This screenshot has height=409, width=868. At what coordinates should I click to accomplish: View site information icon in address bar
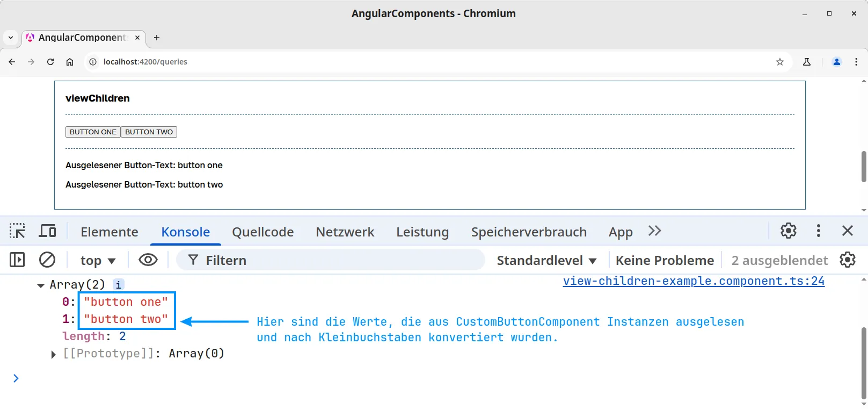click(93, 62)
